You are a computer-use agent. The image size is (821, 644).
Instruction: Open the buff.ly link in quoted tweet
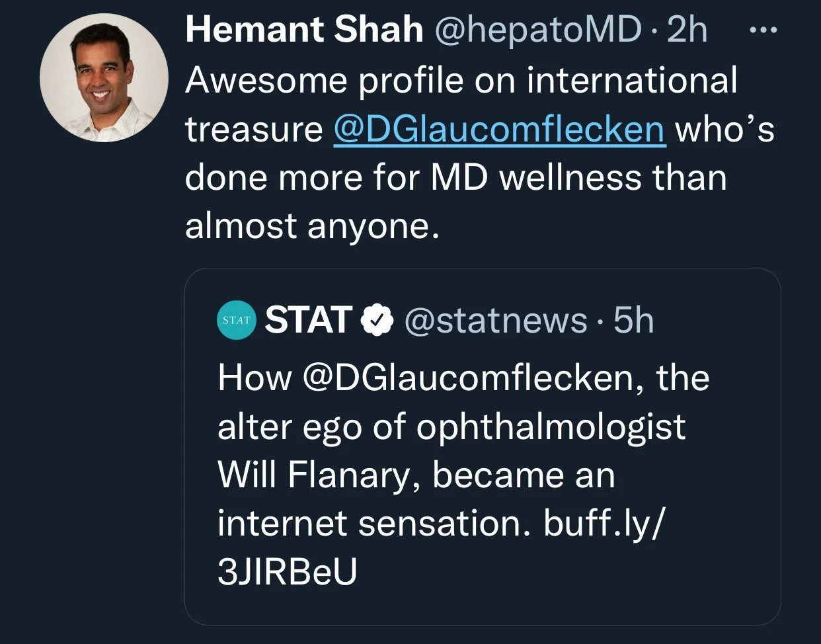coord(602,524)
